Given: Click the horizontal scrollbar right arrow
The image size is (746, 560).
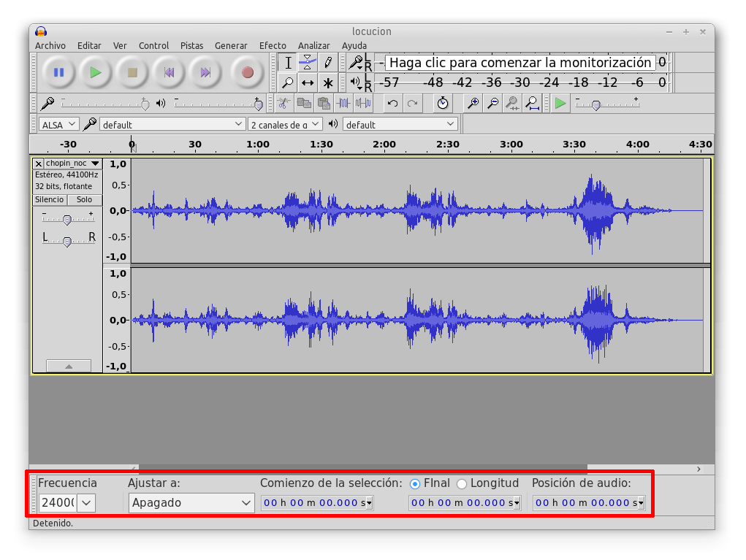Looking at the screenshot, I should pyautogui.click(x=699, y=469).
